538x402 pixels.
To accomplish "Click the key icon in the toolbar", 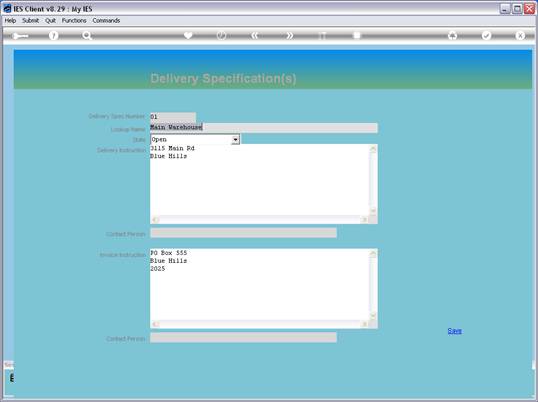I will (x=20, y=36).
